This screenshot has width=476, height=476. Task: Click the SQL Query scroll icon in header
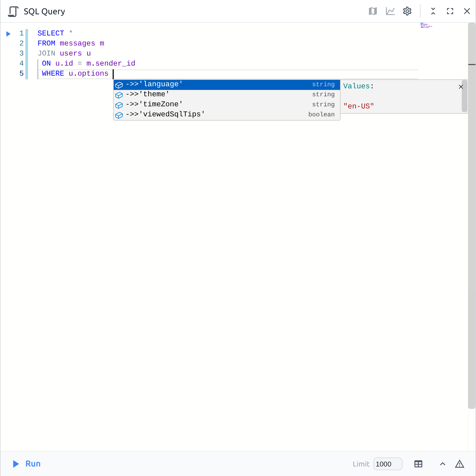(x=13, y=11)
